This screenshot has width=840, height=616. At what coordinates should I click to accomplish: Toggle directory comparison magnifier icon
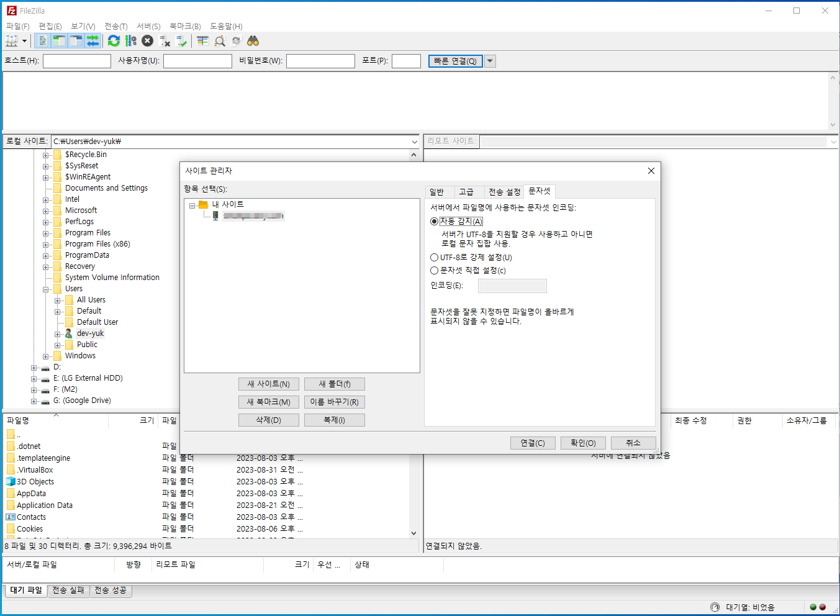point(219,41)
